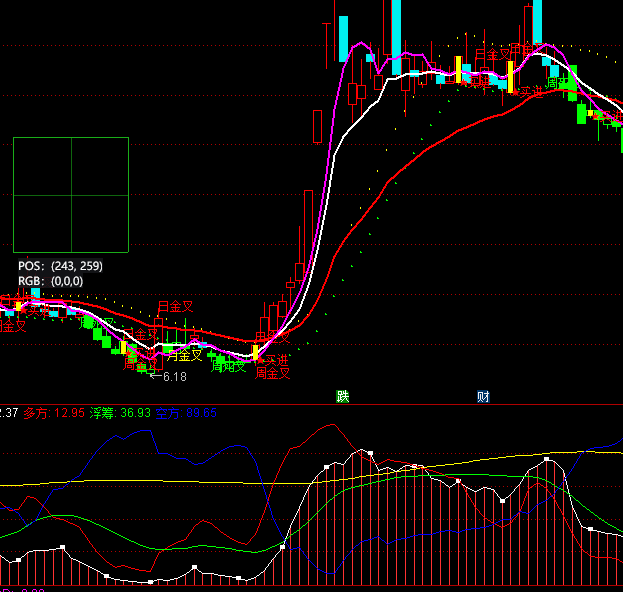Click the blue 财 marker icon
The image size is (623, 592).
483,396
